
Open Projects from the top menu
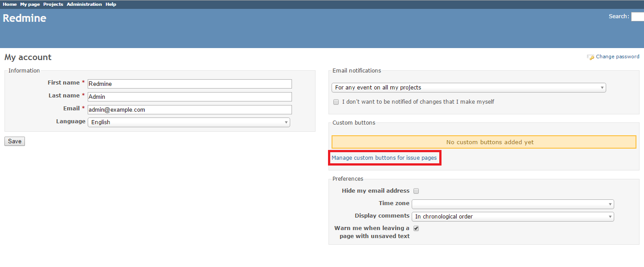point(53,4)
